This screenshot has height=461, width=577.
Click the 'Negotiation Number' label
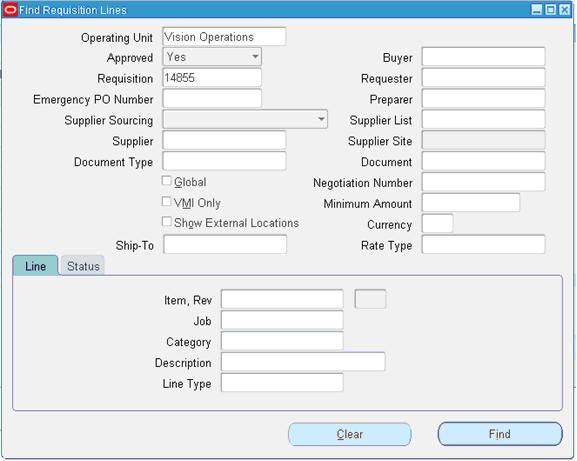tap(362, 183)
